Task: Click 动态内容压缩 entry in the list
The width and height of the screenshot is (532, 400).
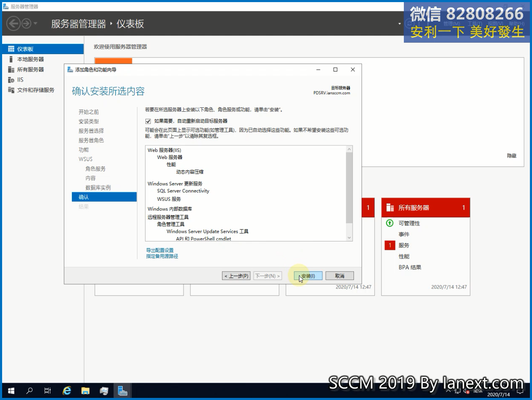Action: tap(190, 172)
